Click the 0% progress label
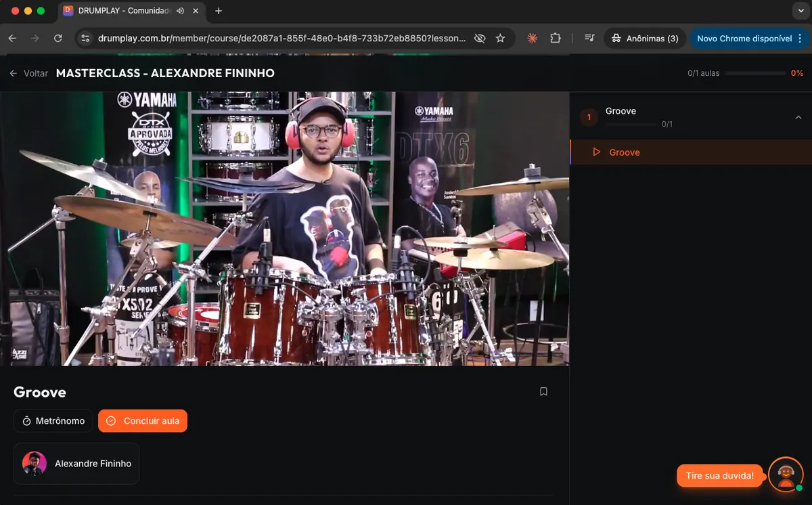Image resolution: width=812 pixels, height=505 pixels. tap(797, 73)
